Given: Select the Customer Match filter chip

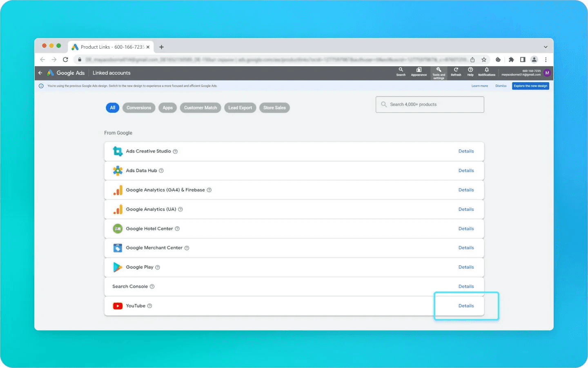Looking at the screenshot, I should [200, 108].
